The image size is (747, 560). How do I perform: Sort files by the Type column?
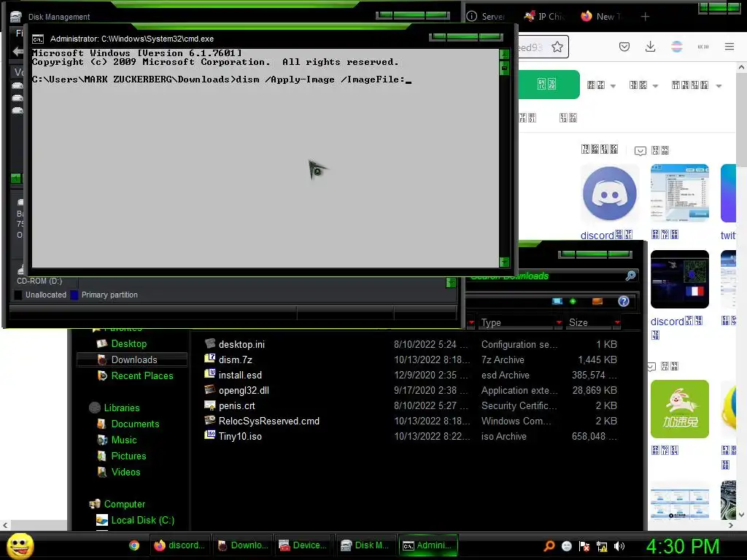[491, 323]
